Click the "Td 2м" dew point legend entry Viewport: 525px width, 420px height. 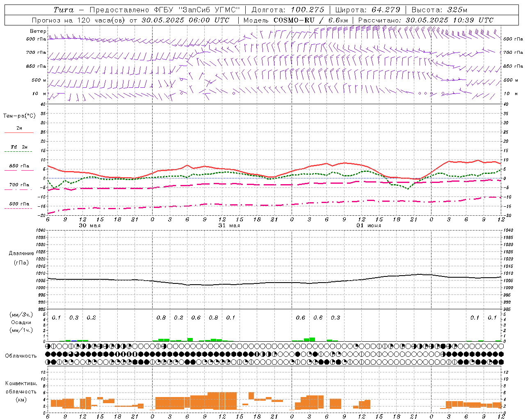click(x=19, y=147)
